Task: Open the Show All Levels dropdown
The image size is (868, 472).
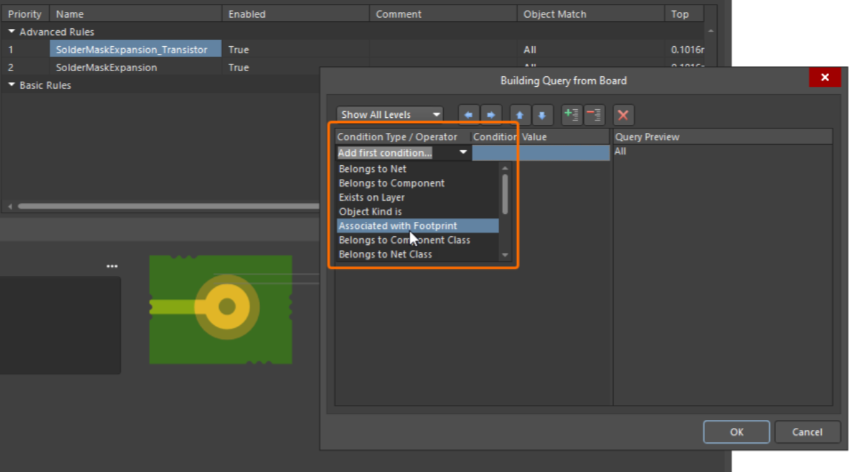Action: [390, 115]
